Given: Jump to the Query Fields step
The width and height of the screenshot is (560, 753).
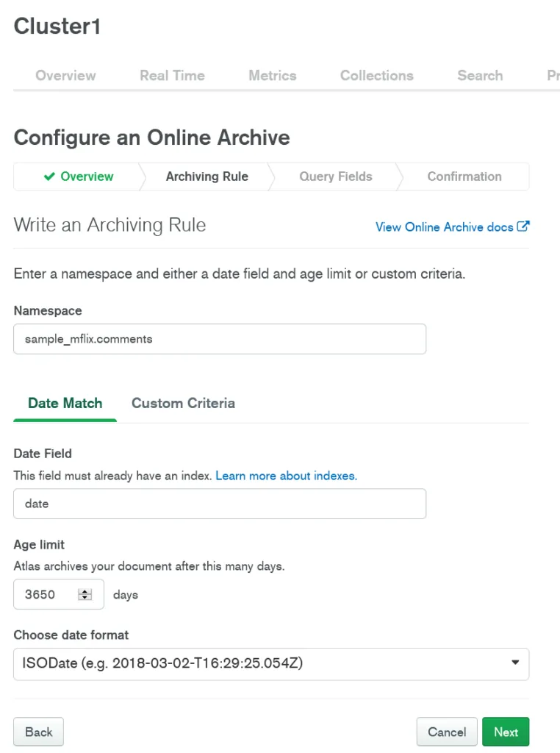Looking at the screenshot, I should coord(336,176).
